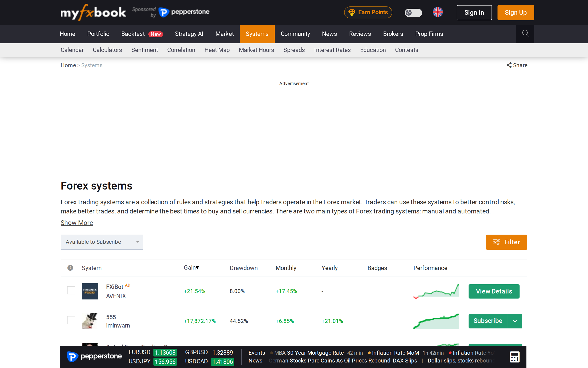The width and height of the screenshot is (588, 368).
Task: Toggle the dark mode switch
Action: (413, 13)
